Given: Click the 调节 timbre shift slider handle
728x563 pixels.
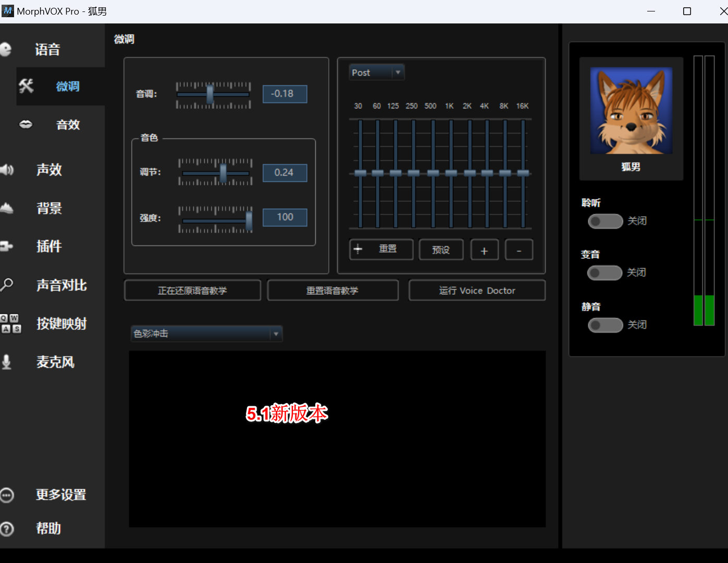Looking at the screenshot, I should 224,173.
